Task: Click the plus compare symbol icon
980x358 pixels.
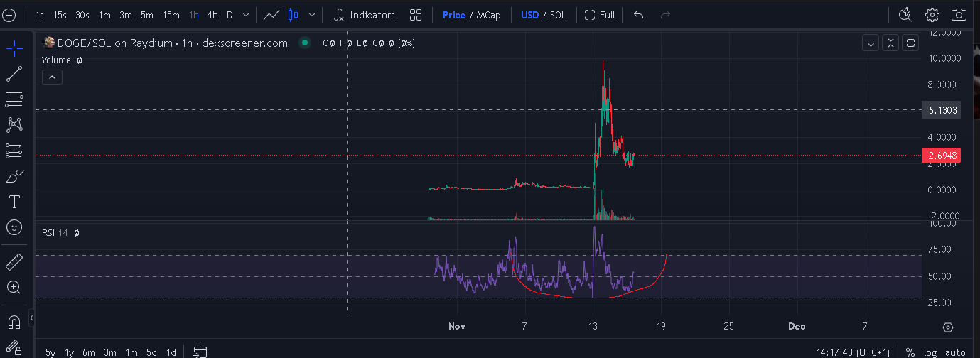Action: click(9, 14)
